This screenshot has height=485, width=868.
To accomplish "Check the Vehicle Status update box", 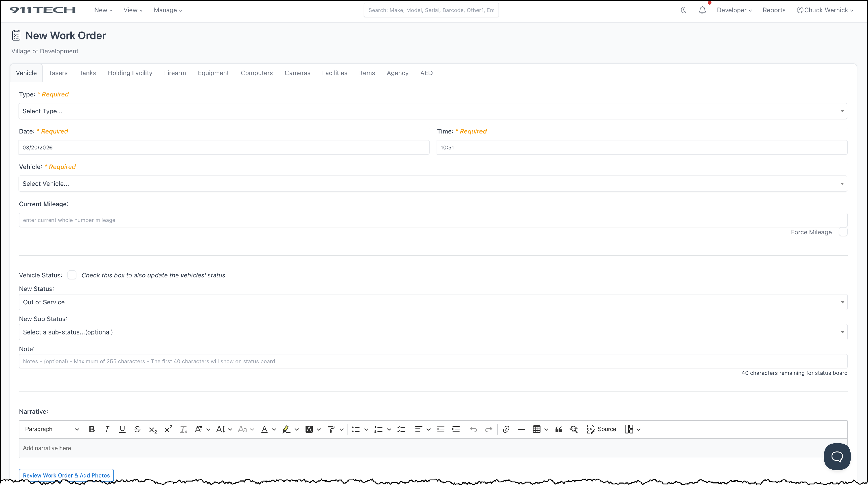I will [72, 275].
